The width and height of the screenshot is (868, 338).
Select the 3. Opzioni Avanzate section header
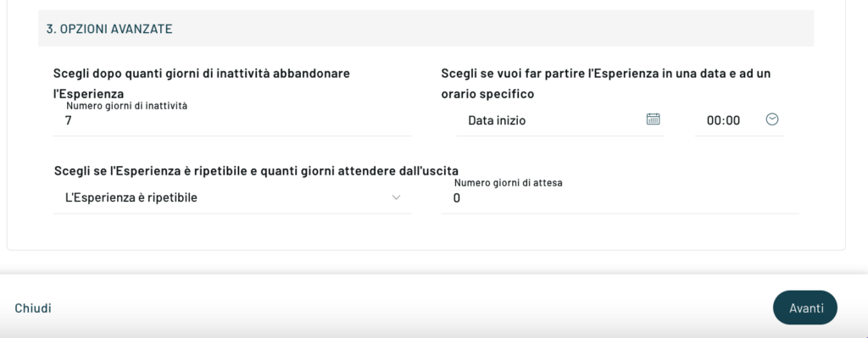(x=109, y=29)
